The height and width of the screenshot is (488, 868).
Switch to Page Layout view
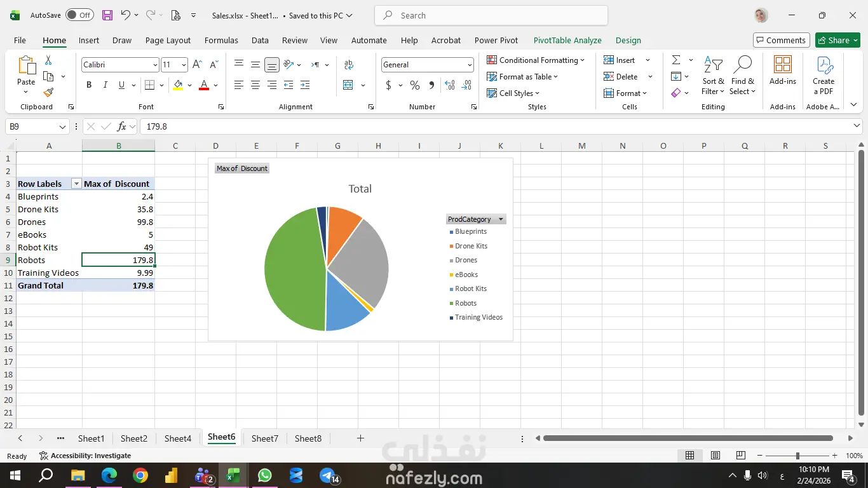pyautogui.click(x=715, y=456)
